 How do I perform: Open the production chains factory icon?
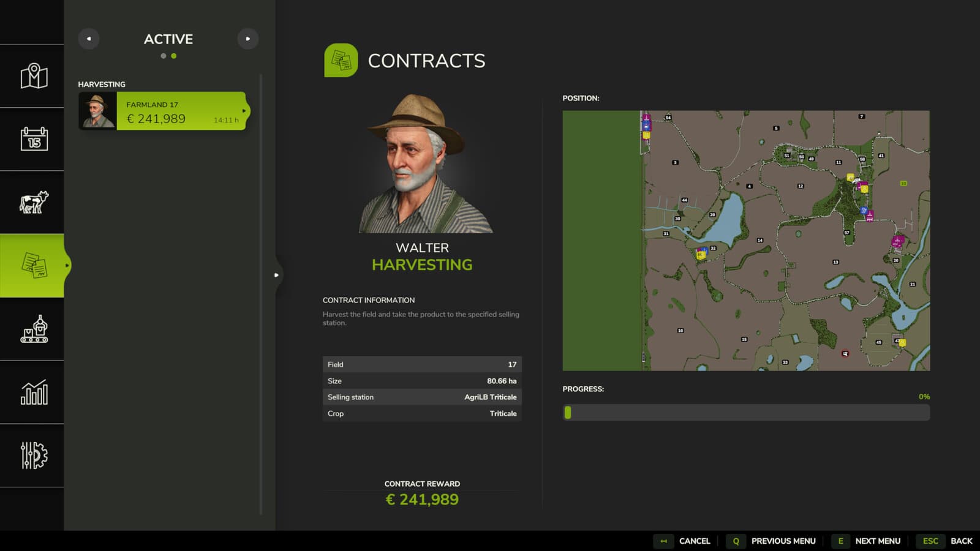coord(34,329)
